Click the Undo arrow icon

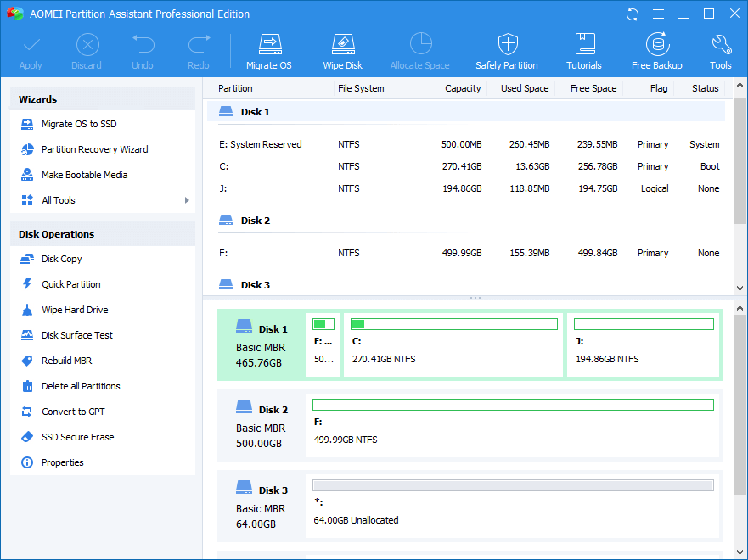[x=143, y=44]
